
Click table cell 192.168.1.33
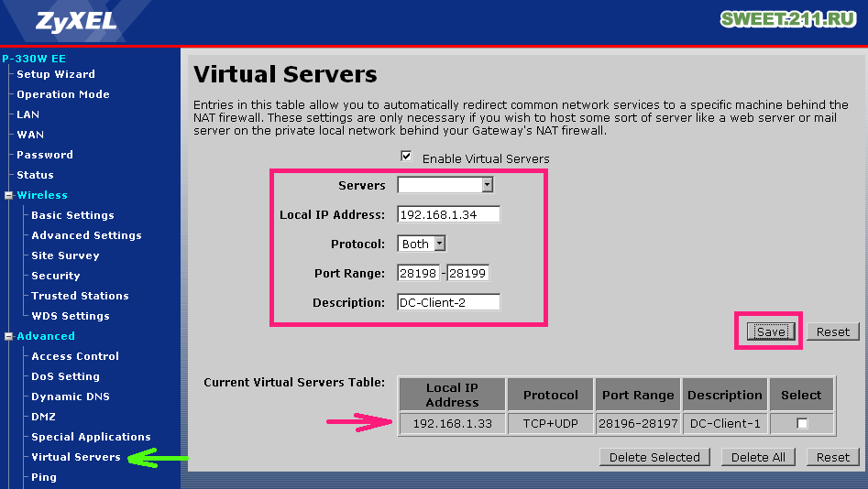tap(452, 424)
